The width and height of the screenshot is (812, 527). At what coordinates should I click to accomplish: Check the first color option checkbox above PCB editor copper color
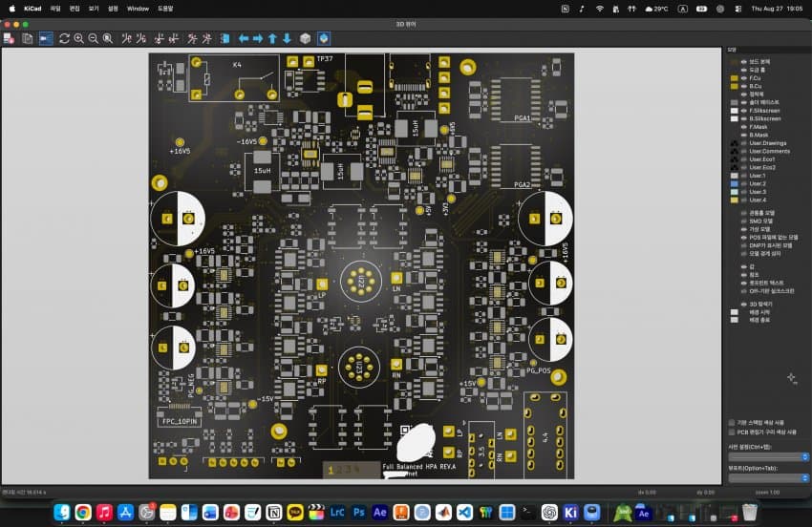coord(732,422)
